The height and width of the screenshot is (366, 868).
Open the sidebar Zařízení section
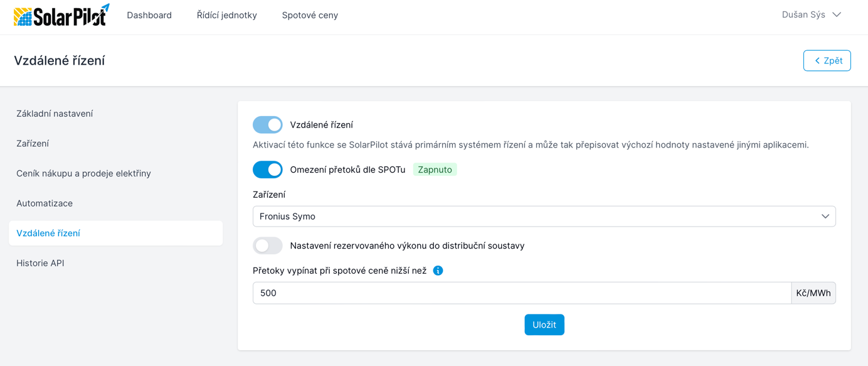pyautogui.click(x=33, y=144)
